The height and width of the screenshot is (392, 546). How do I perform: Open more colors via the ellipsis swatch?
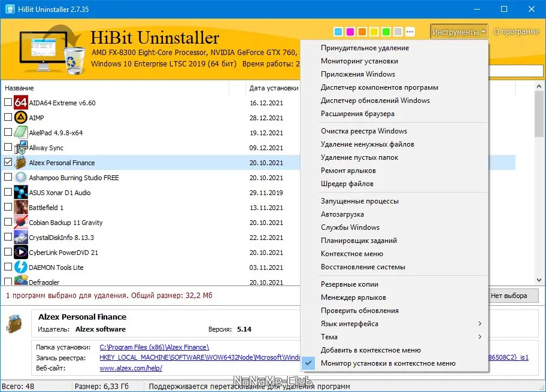click(x=410, y=32)
